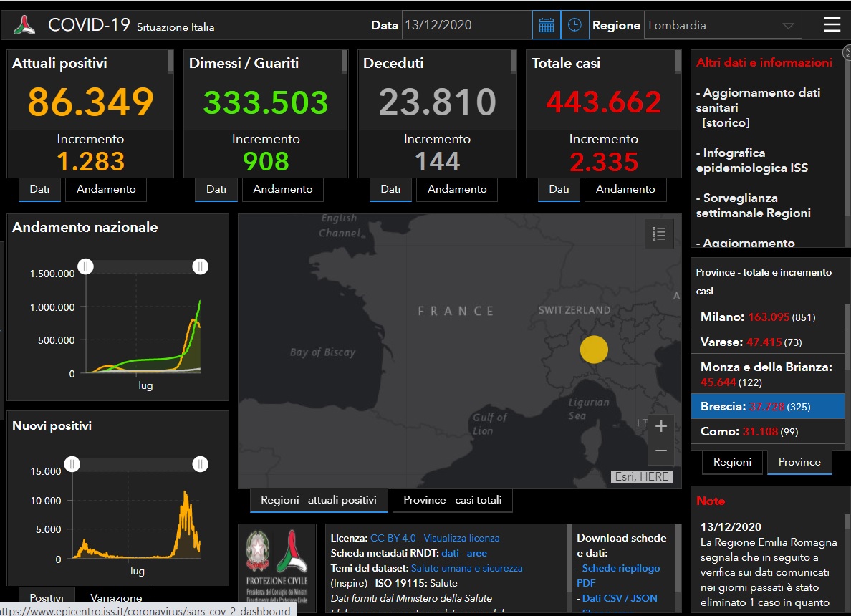This screenshot has width=851, height=616.
Task: Expand the Regione Lombardia dropdown
Action: click(x=722, y=25)
